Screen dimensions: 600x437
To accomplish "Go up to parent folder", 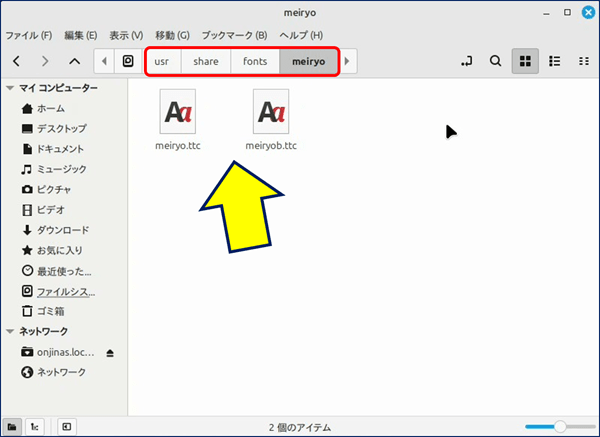I will pyautogui.click(x=75, y=61).
